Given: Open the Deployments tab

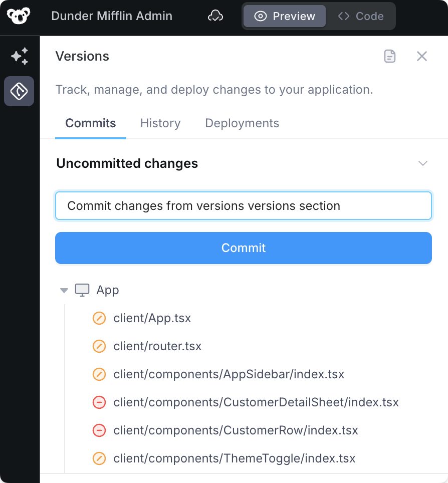Looking at the screenshot, I should (x=242, y=123).
